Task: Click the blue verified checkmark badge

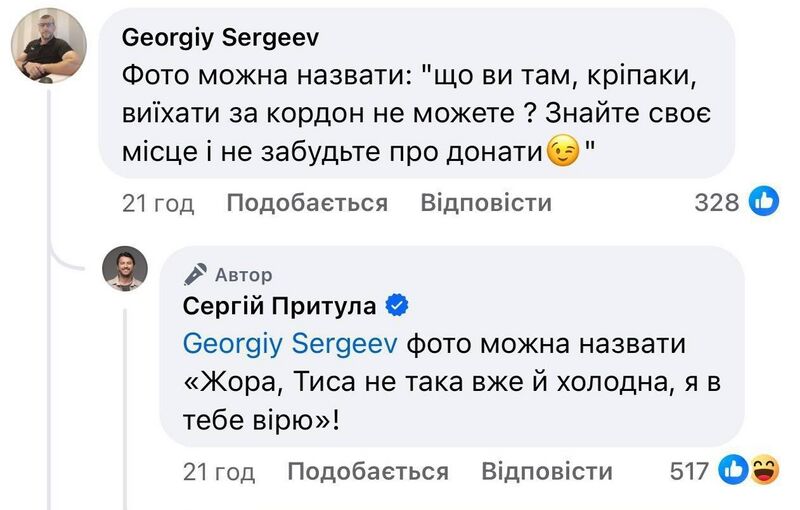Action: pyautogui.click(x=396, y=305)
